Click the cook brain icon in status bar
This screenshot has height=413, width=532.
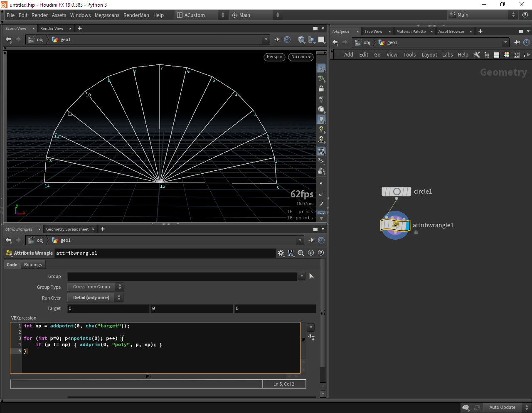(x=466, y=408)
